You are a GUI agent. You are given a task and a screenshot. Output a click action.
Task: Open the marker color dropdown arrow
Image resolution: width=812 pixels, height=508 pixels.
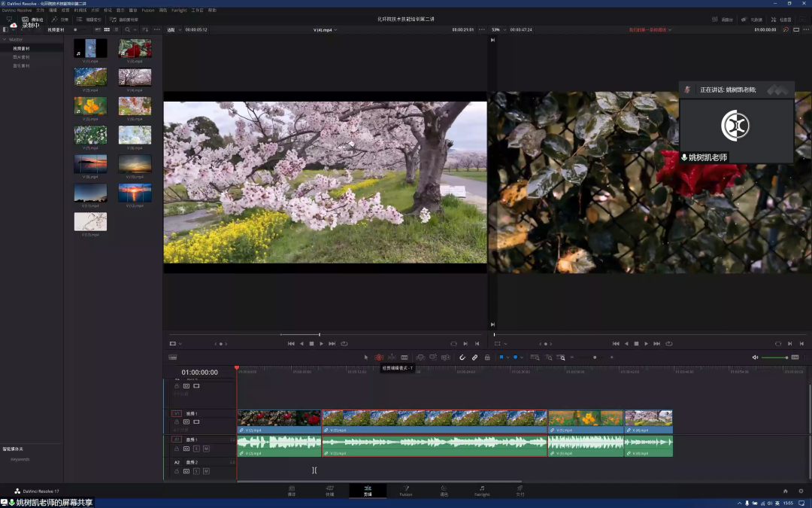522,357
